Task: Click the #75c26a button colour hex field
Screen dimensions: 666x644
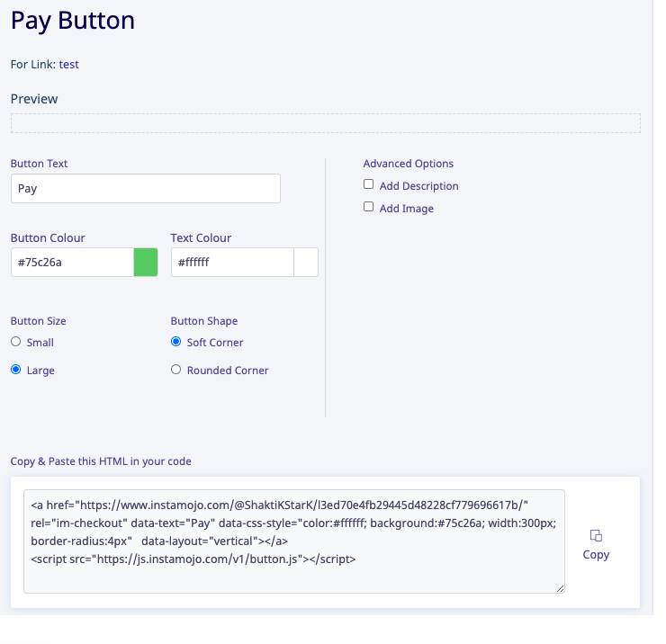Action: (x=72, y=263)
